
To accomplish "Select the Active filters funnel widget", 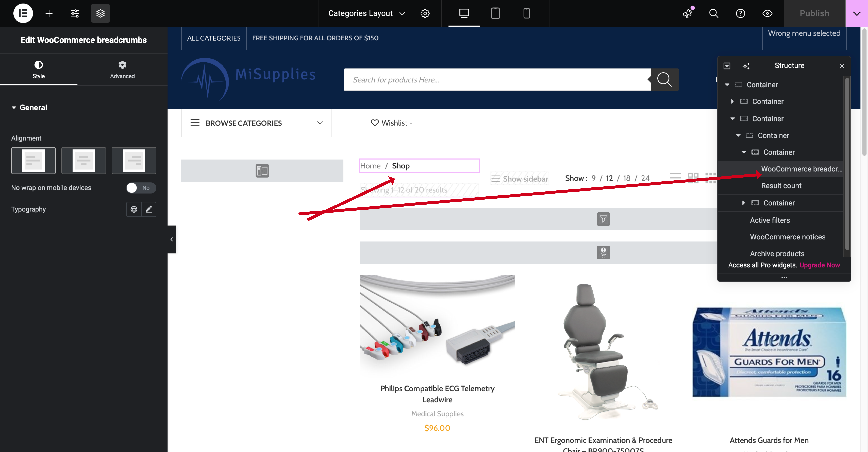I will pos(603,219).
